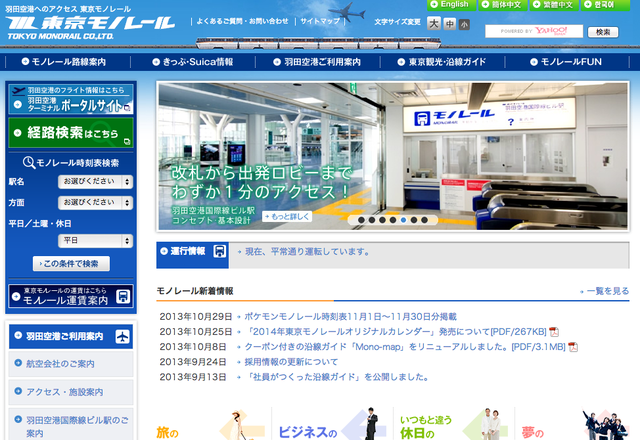Viewport: 640px width, 440px height.
Task: Select last slideshow dot
Action: [424, 220]
